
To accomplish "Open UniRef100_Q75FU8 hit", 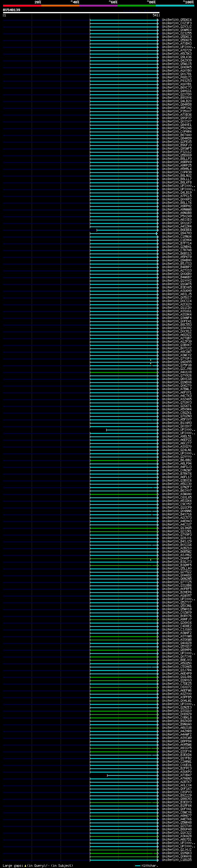I will point(177,365).
